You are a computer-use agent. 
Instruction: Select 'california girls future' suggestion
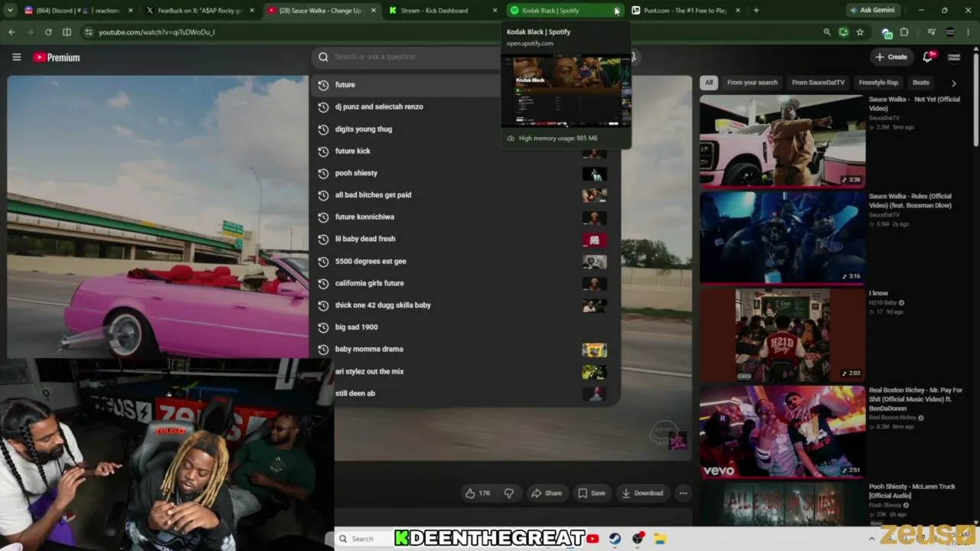465,283
